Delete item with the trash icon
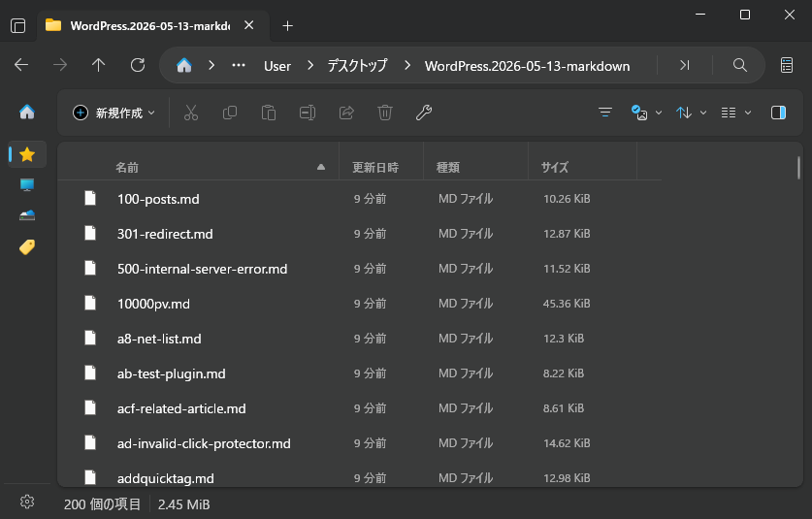Image resolution: width=812 pixels, height=519 pixels. coord(385,113)
